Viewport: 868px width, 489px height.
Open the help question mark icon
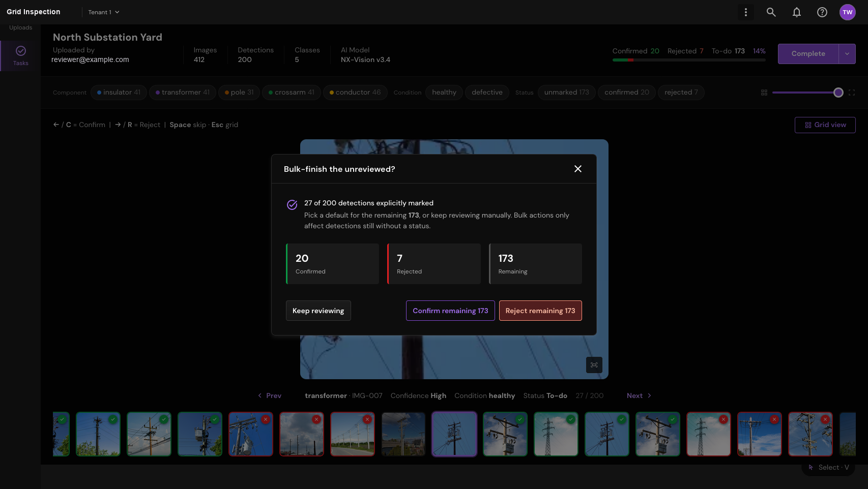pyautogui.click(x=822, y=12)
